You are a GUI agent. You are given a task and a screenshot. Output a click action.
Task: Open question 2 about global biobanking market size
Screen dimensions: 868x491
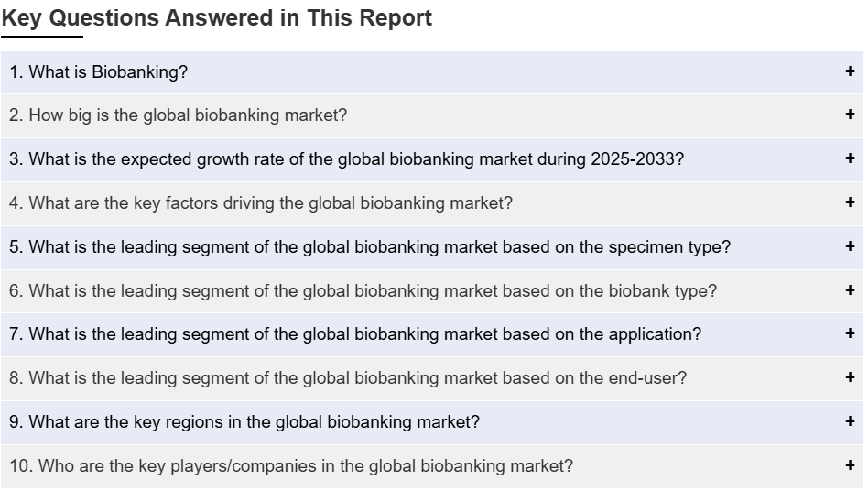(432, 115)
